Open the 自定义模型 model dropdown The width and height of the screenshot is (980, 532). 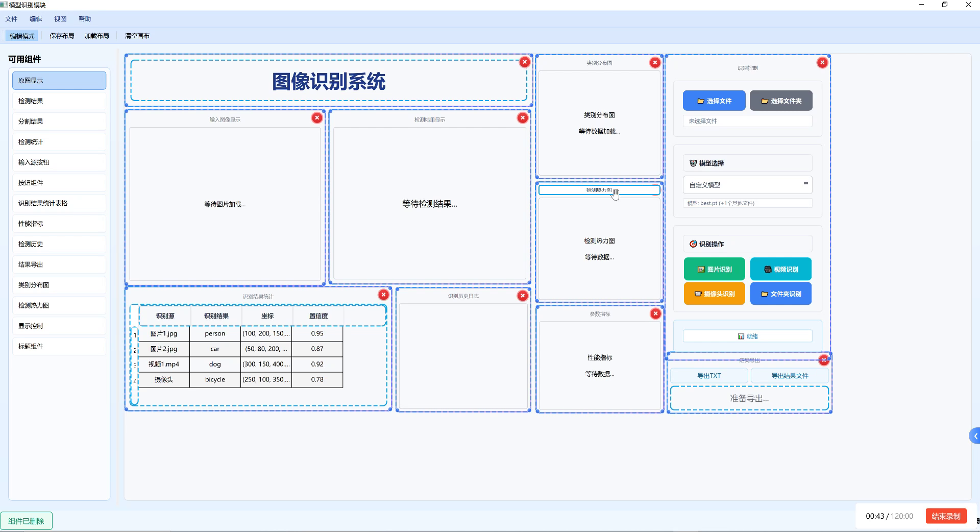coord(747,184)
